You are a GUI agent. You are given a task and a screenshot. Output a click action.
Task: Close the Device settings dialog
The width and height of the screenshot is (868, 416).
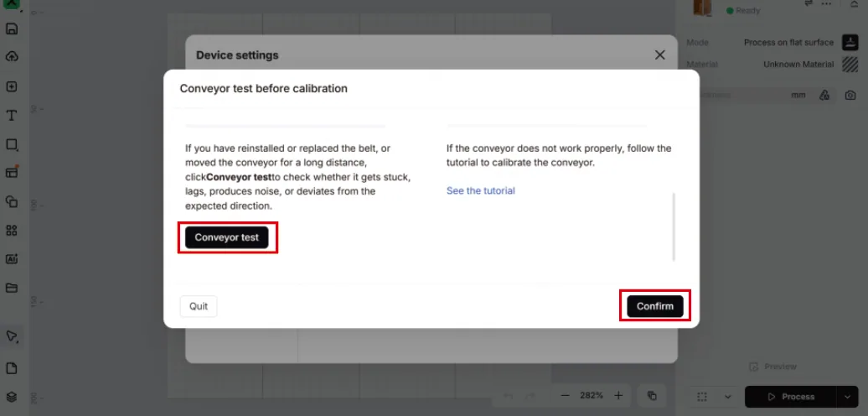coord(660,55)
